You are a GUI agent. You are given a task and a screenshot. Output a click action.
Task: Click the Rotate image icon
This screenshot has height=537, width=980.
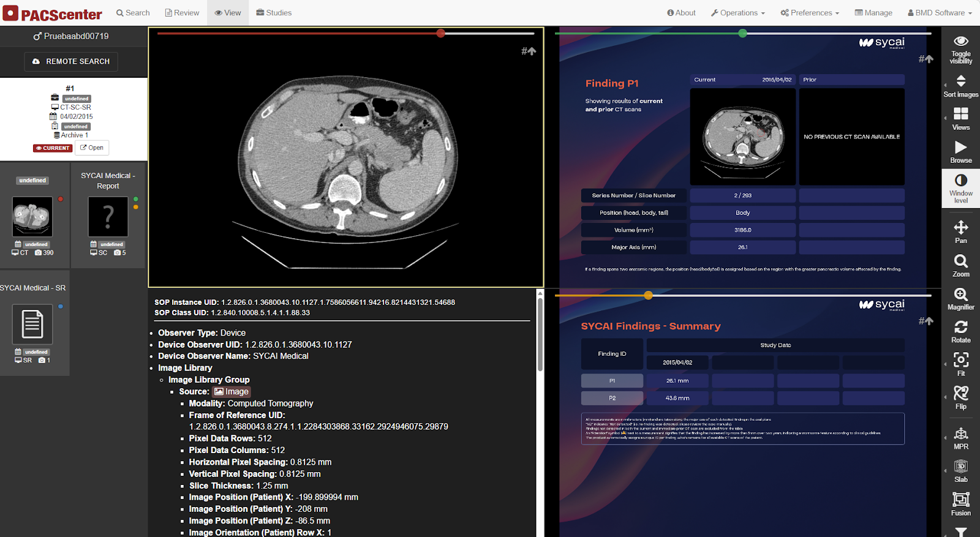(x=960, y=332)
